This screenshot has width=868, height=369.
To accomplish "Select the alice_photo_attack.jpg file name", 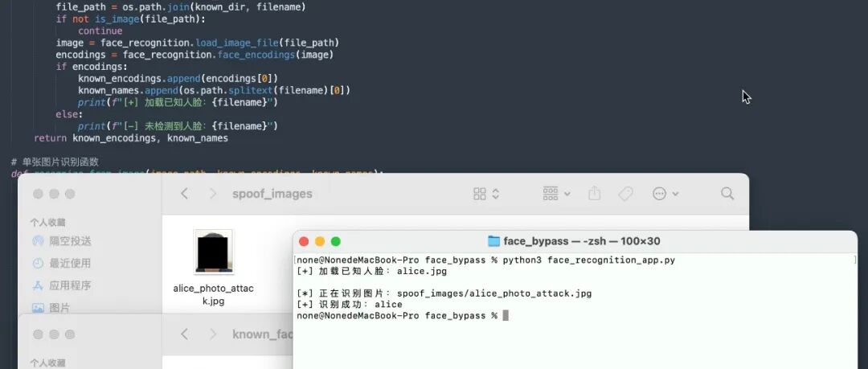I will coord(213,295).
